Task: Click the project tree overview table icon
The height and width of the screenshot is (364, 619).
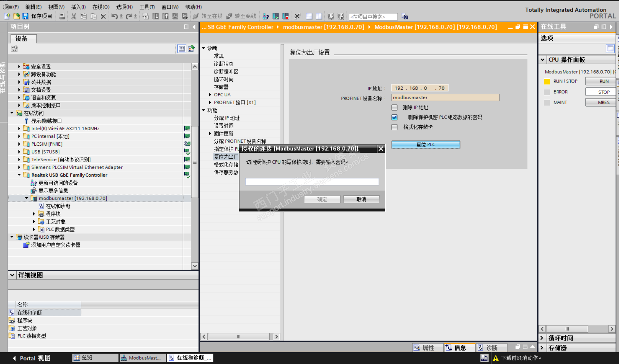Action: click(182, 49)
